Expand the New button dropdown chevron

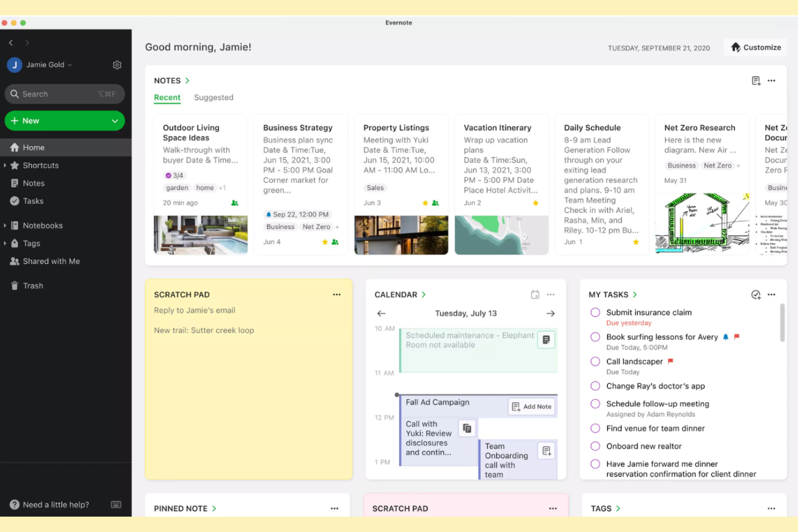114,121
